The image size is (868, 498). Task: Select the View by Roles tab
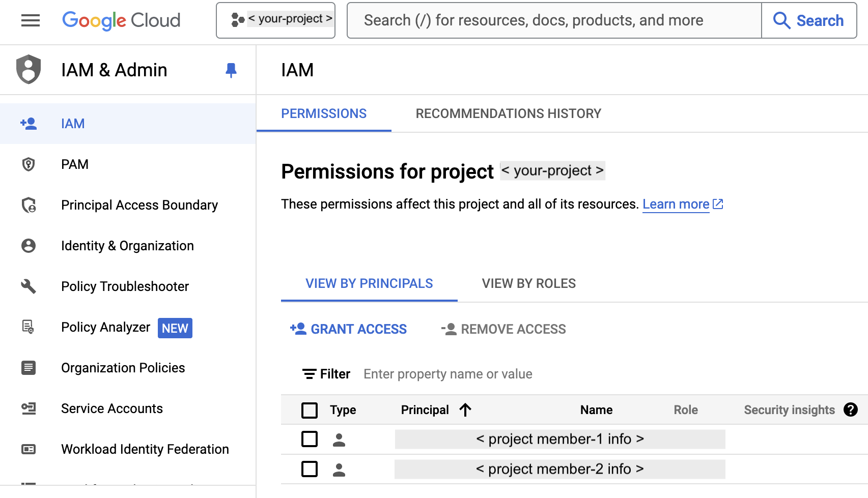pyautogui.click(x=529, y=283)
